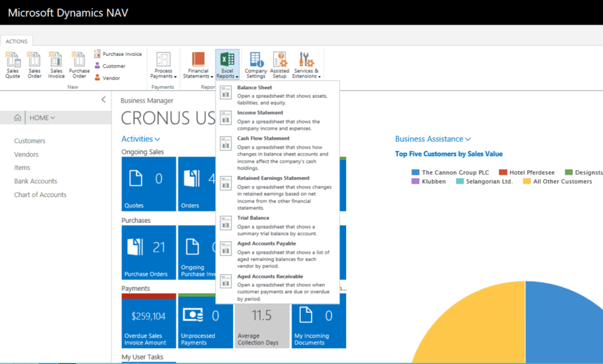Click the Cash Flow Statement icon
This screenshot has height=364, width=603.
pyautogui.click(x=226, y=143)
